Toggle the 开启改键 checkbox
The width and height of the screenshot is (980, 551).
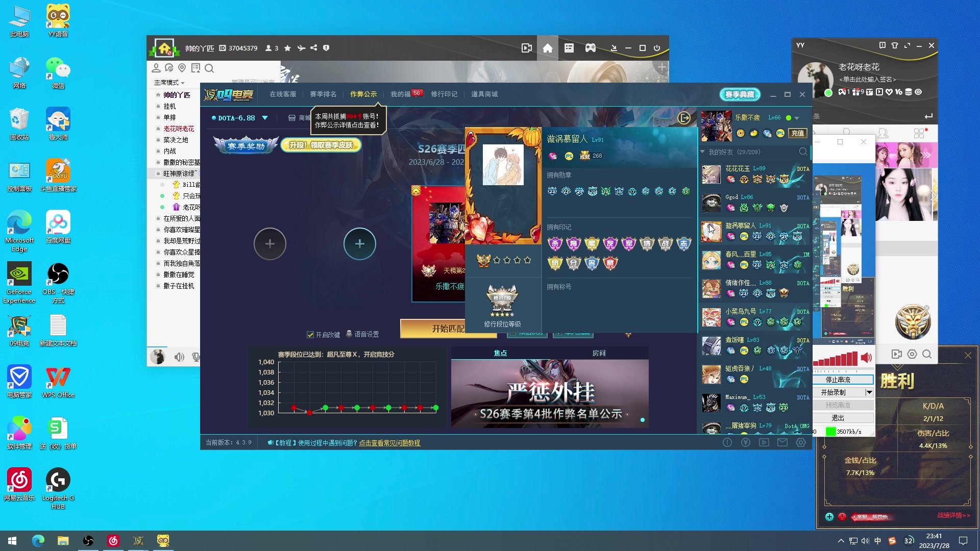click(x=310, y=335)
